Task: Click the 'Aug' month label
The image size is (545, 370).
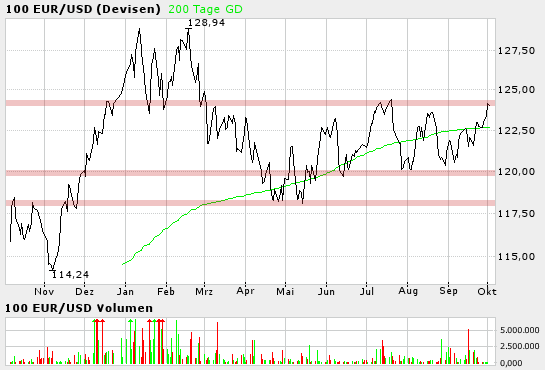Action: (x=408, y=291)
